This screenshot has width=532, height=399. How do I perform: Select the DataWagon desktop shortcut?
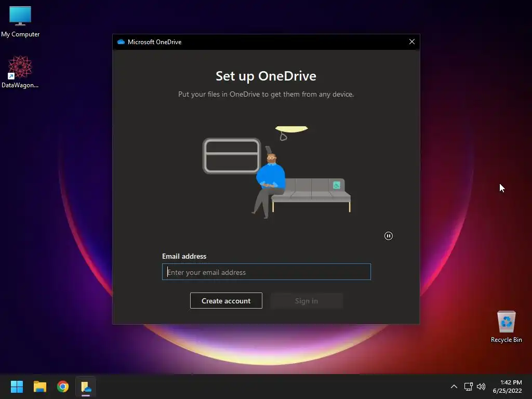[20, 72]
